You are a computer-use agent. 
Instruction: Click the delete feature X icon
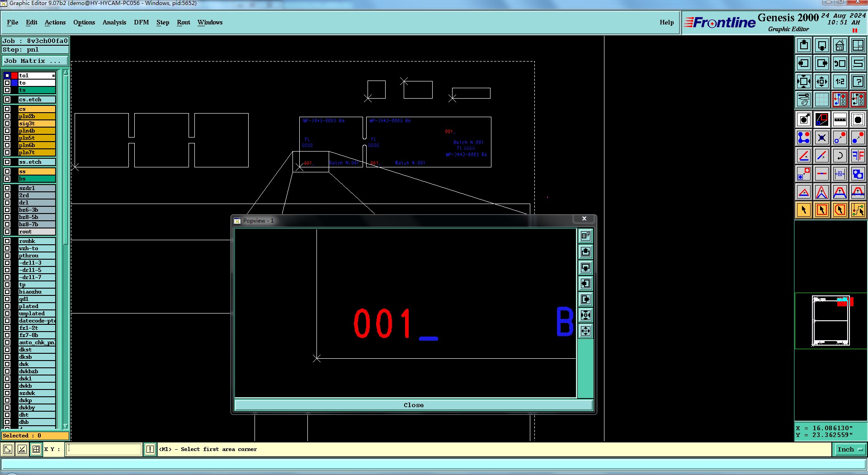coord(822,138)
